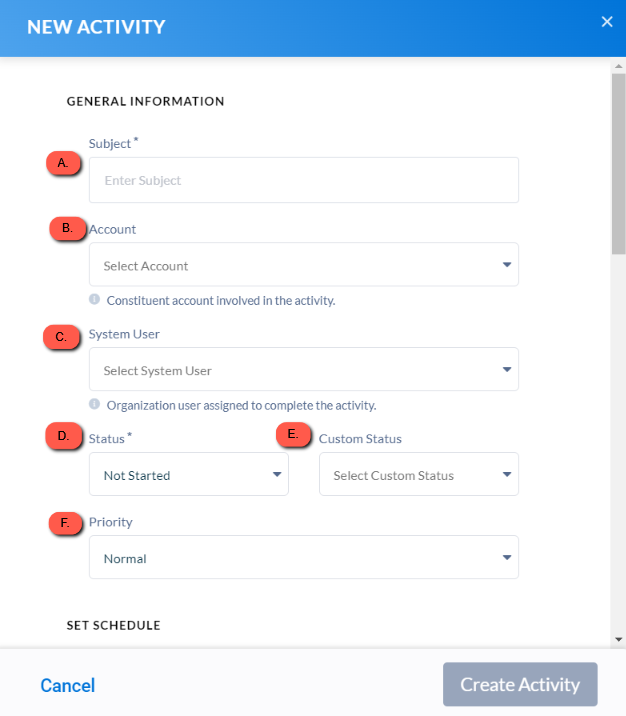The width and height of the screenshot is (626, 716).
Task: Expand the Priority dropdown set to Normal
Action: point(304,557)
